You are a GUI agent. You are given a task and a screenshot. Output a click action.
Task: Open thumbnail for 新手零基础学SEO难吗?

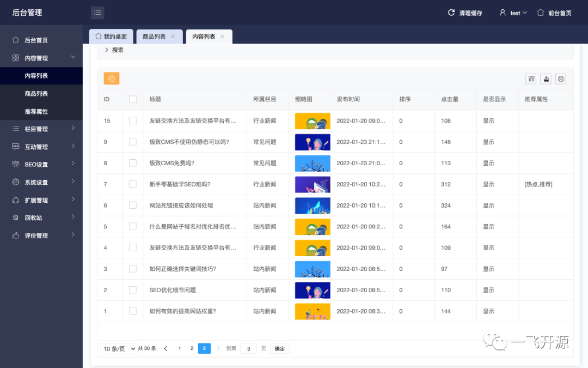tap(313, 184)
